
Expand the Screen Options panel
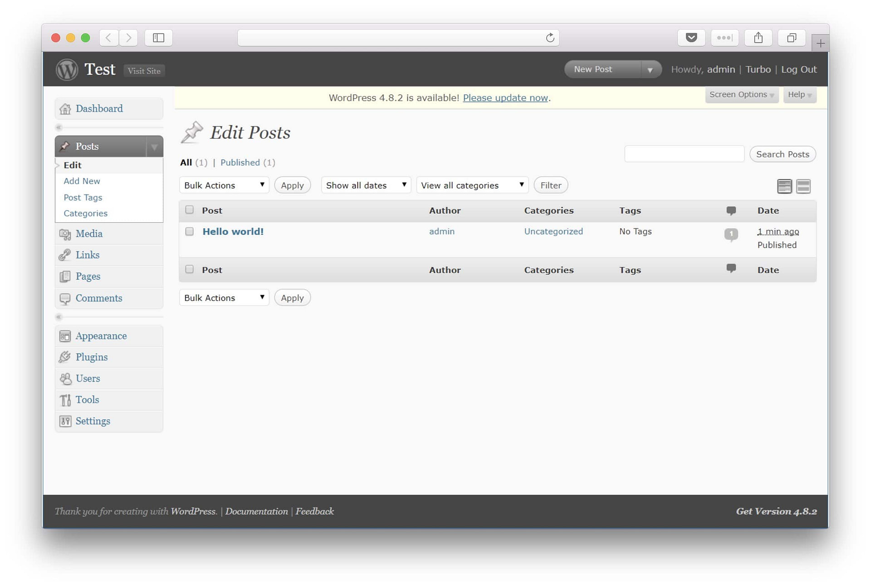742,95
